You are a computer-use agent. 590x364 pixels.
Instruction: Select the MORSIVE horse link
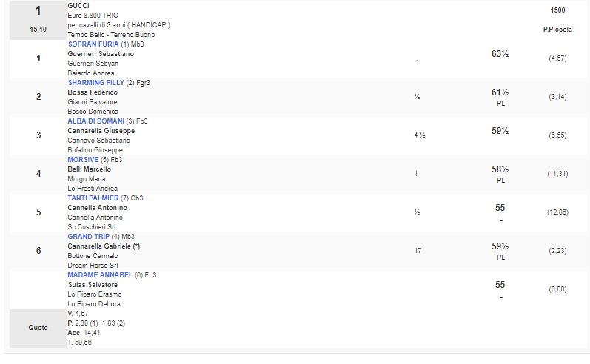coord(84,160)
